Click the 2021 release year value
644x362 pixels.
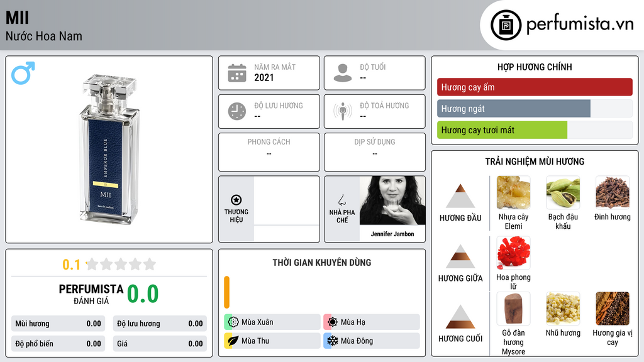pos(264,77)
